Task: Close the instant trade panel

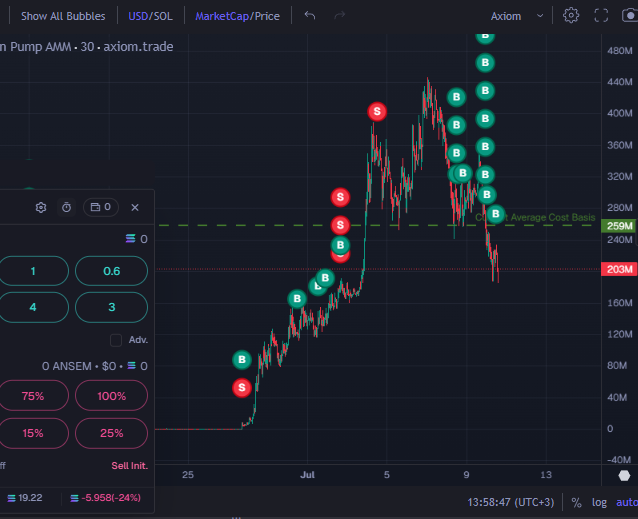Action: (x=135, y=207)
